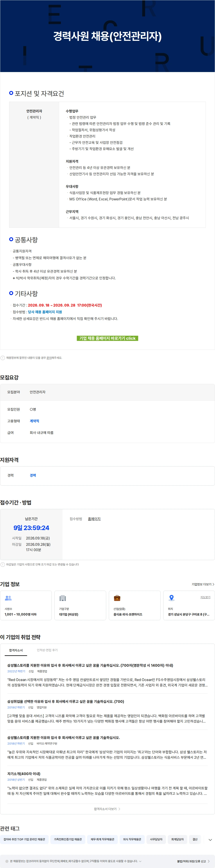This screenshot has width=215, height=868.
Task: Click tag 결산
Action: click(195, 839)
